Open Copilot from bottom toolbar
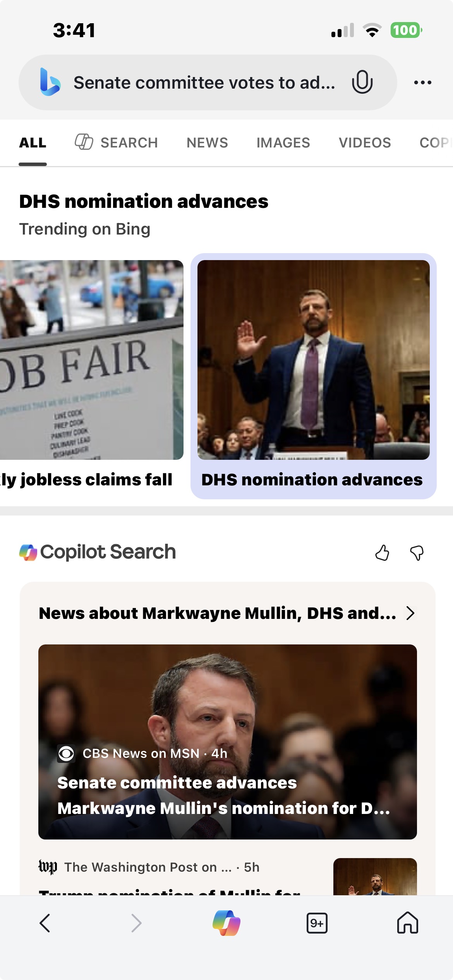Image resolution: width=453 pixels, height=980 pixels. (x=226, y=923)
